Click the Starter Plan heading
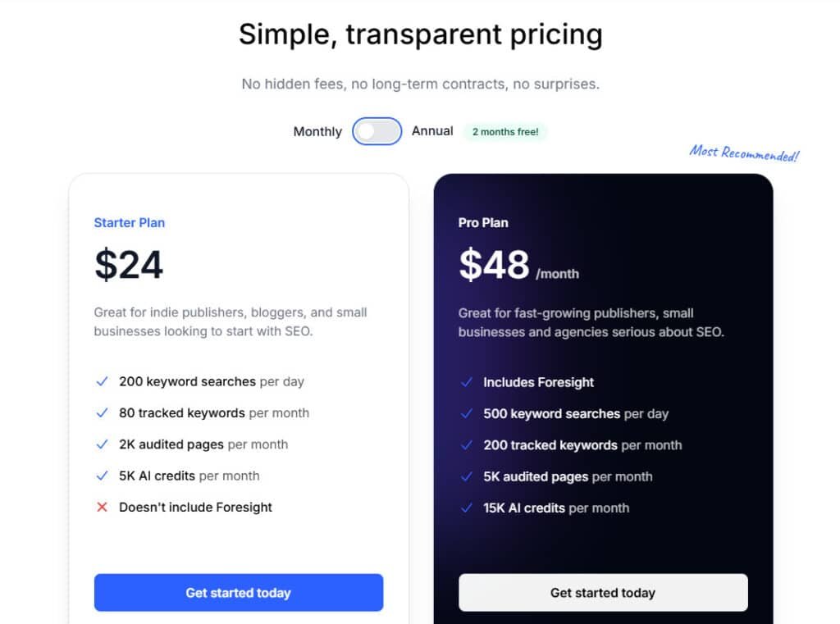Screen dimensions: 840x624 (130, 223)
